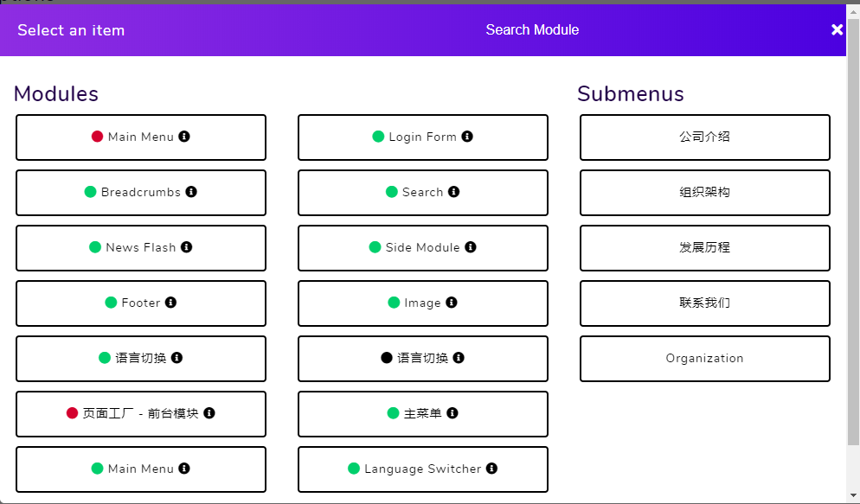Click the black status dot on 语言切换
This screenshot has height=504, width=860.
click(x=386, y=358)
